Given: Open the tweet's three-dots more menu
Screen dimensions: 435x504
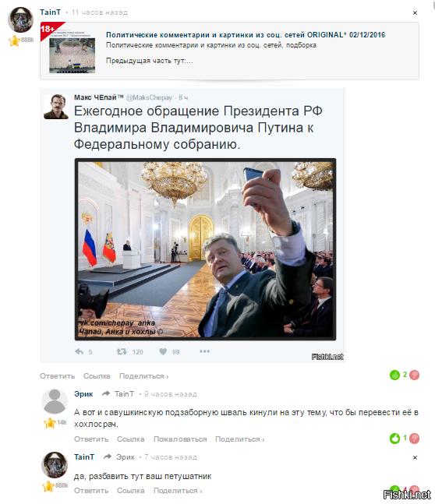Looking at the screenshot, I should click(x=204, y=351).
